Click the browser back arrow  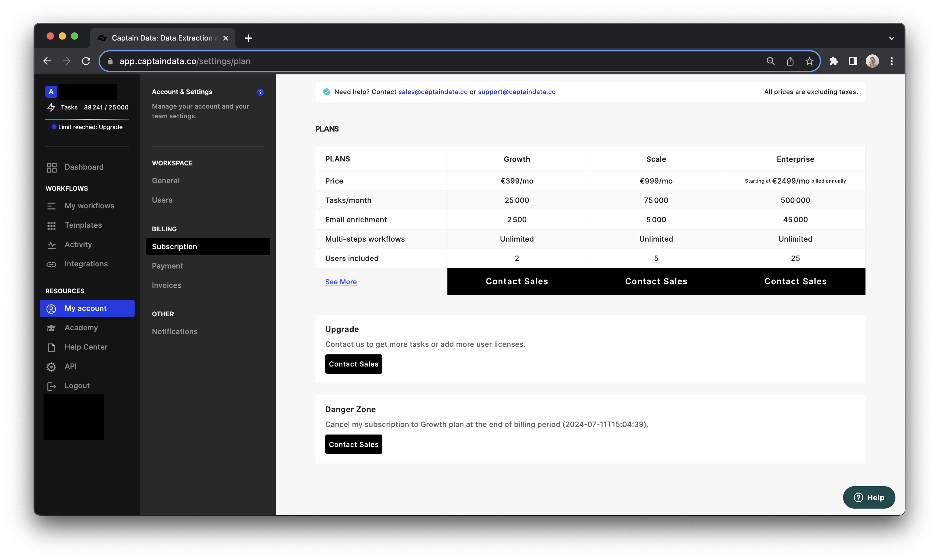click(47, 61)
